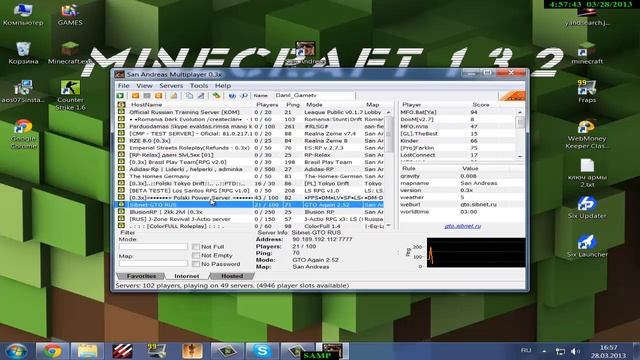The height and width of the screenshot is (360, 640).
Task: Click the first orange Add Server toolbar icon
Action: point(135,96)
